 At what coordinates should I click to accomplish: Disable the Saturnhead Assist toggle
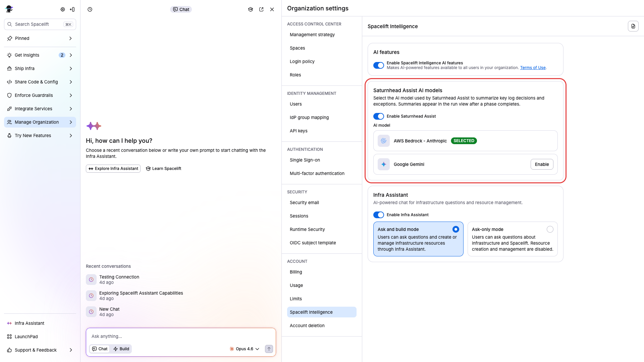click(x=379, y=116)
